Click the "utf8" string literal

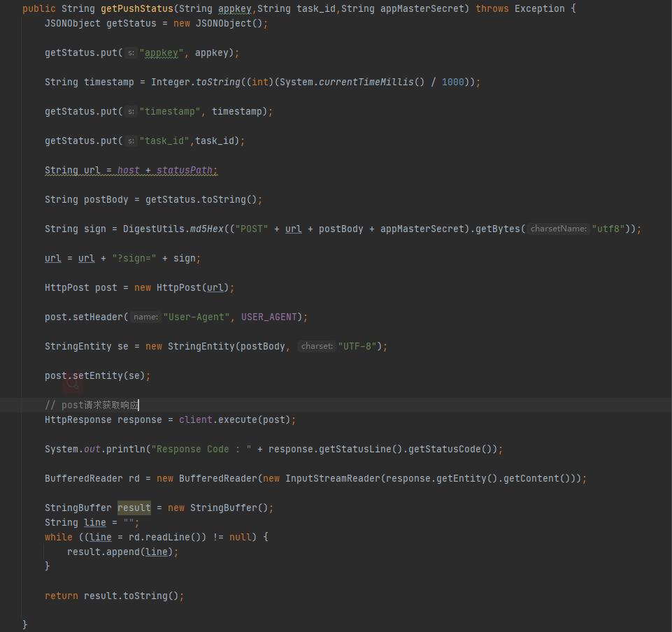[x=608, y=229]
